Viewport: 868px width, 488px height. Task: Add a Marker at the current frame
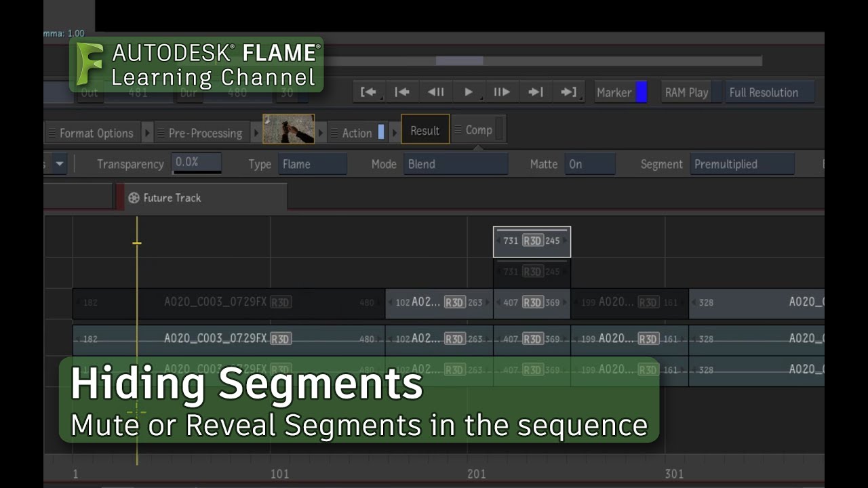coord(614,92)
